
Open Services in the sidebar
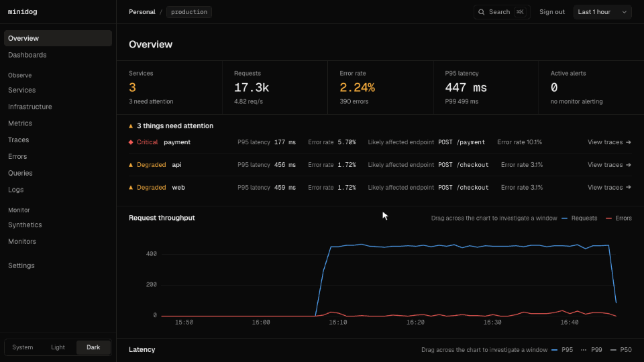(x=58, y=90)
